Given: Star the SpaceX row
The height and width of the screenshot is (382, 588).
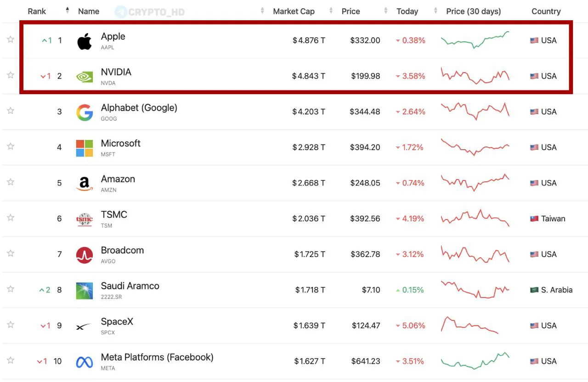Looking at the screenshot, I should pos(11,325).
